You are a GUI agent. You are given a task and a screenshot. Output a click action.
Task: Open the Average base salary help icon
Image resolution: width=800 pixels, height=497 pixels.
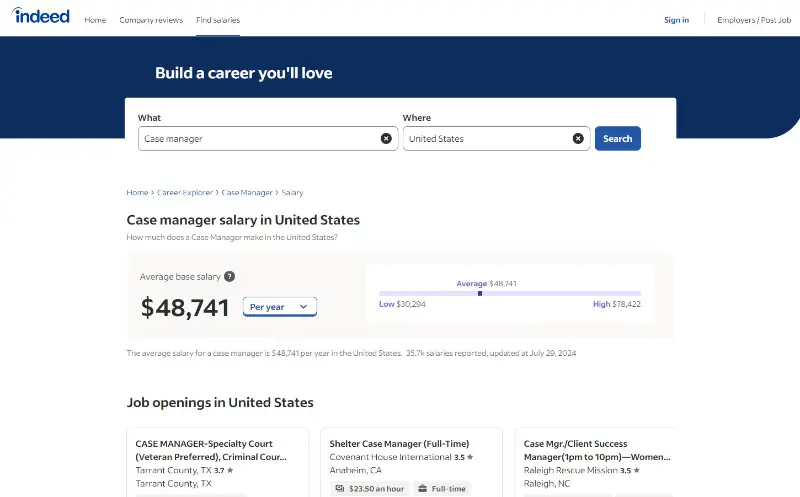230,277
